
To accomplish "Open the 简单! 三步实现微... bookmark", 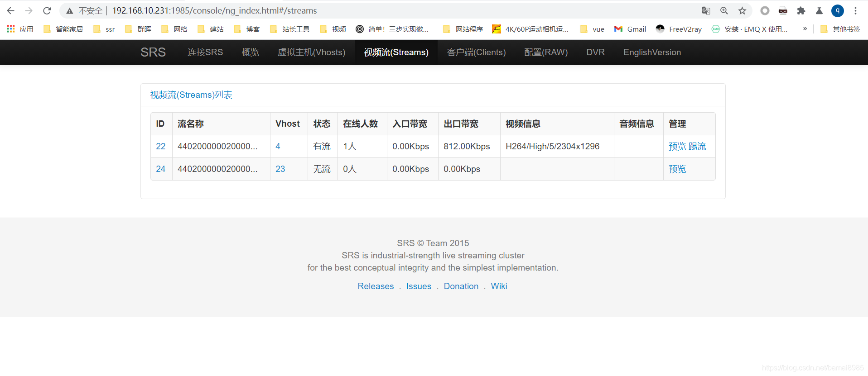I will pos(392,29).
